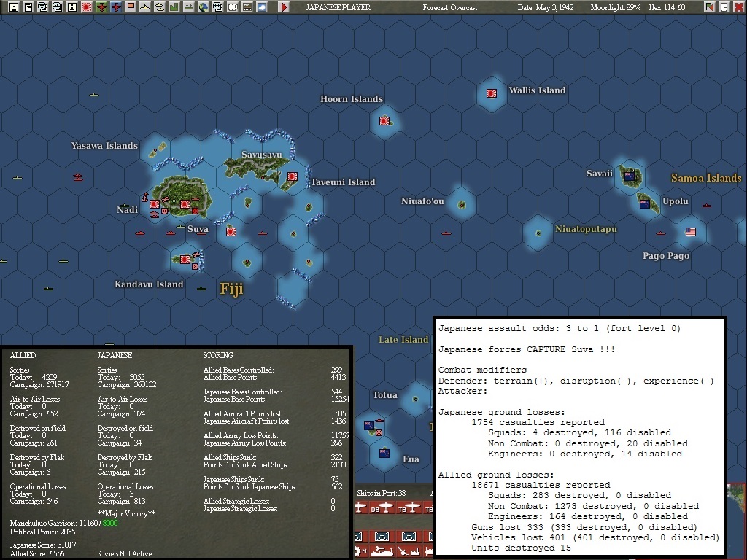Select the DB dive bomber air unit
Viewport: 747px width, 560px height.
382,508
